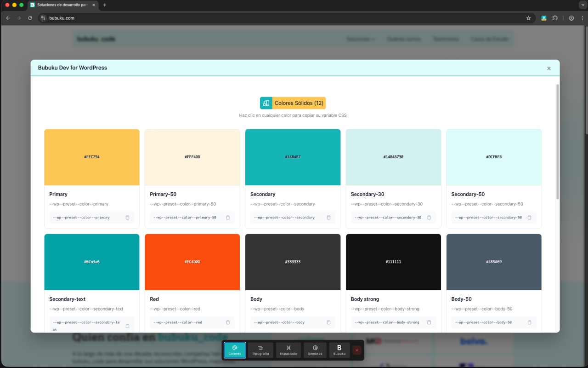
Task: Click the "Body-50" card title
Action: (462, 299)
